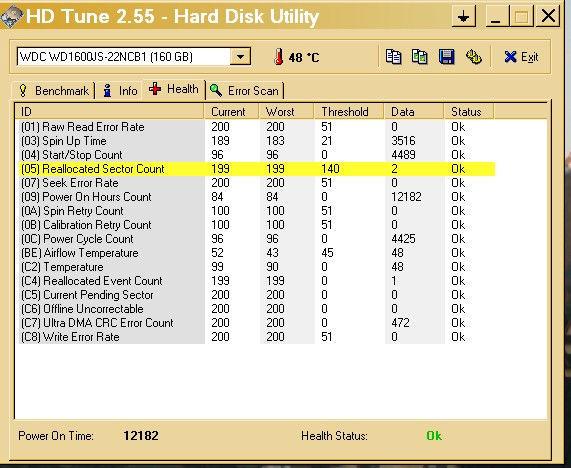Click the Data column header
This screenshot has height=468, width=571.
click(414, 112)
